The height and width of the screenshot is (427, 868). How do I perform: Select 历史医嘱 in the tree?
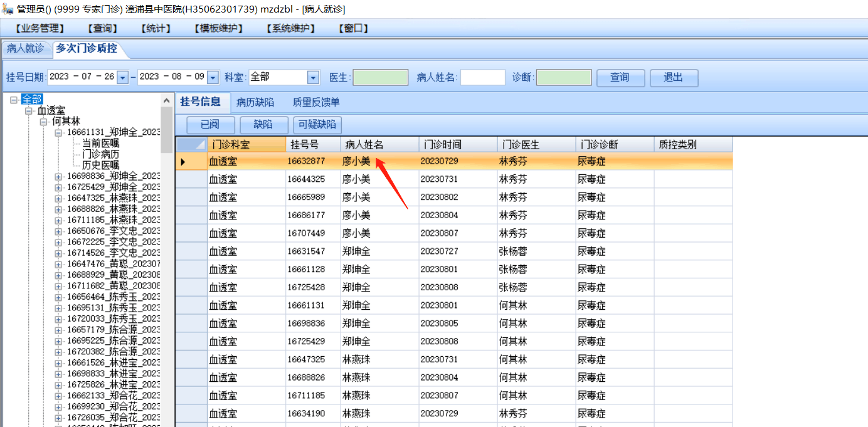pos(101,165)
